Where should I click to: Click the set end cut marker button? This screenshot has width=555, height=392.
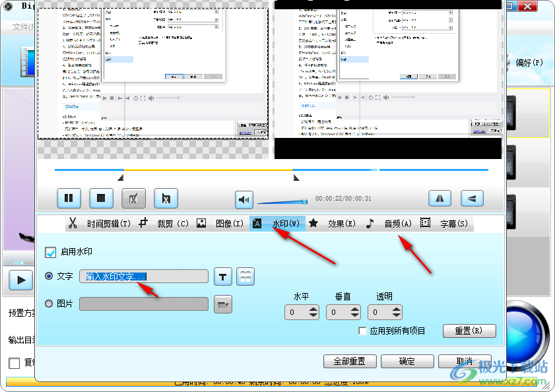(166, 198)
